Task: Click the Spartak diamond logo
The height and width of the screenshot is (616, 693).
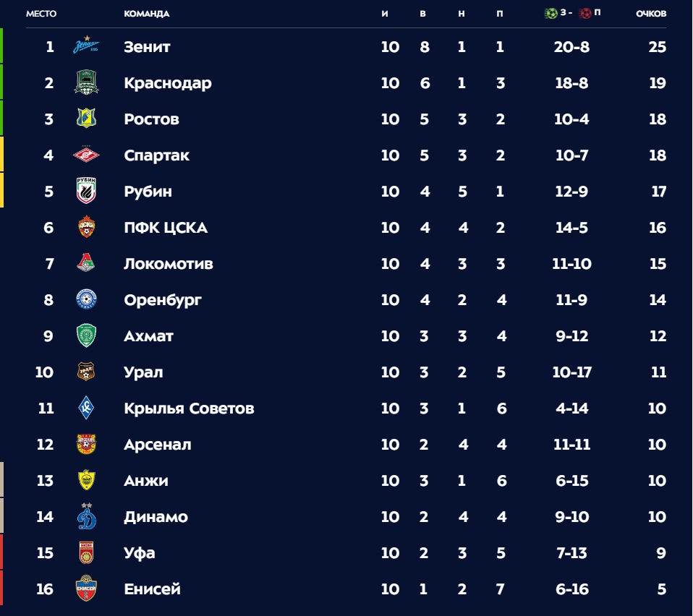Action: [x=87, y=155]
